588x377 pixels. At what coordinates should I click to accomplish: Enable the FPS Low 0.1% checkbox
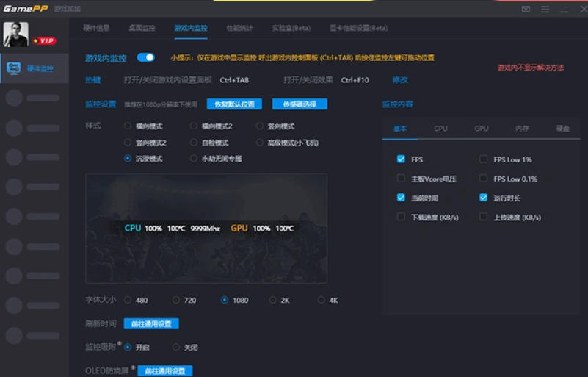[x=483, y=179]
